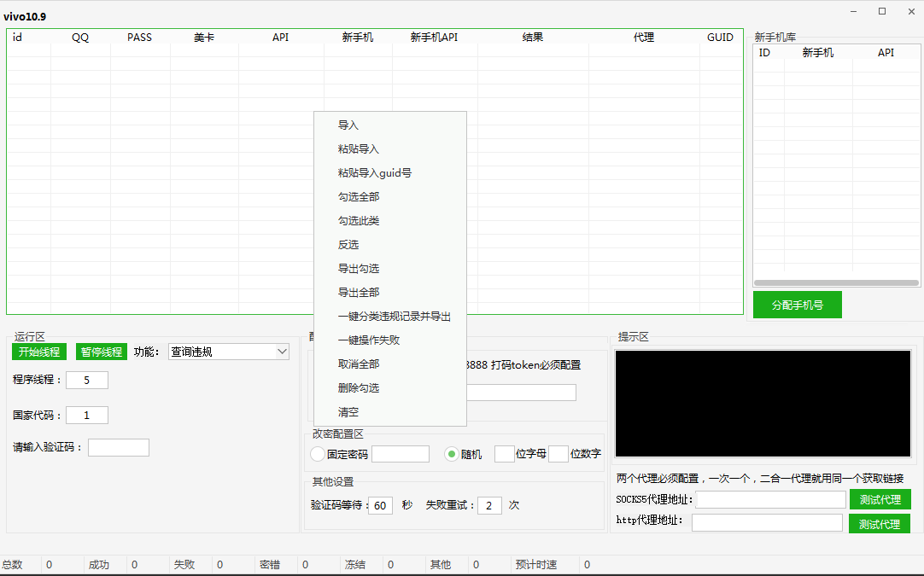This screenshot has width=924, height=576.
Task: Open the 功能 dropdown showing 查询违规
Action: point(228,352)
